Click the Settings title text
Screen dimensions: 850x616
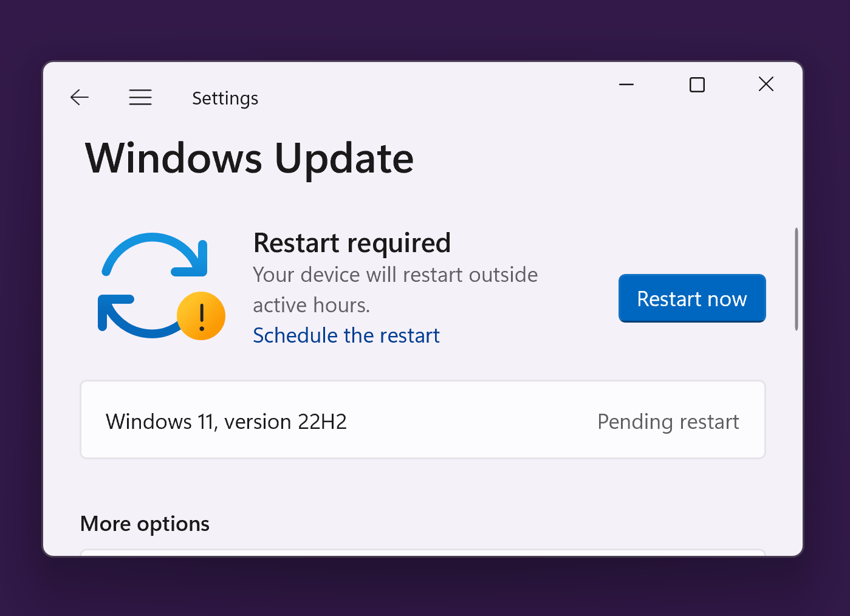click(x=225, y=98)
